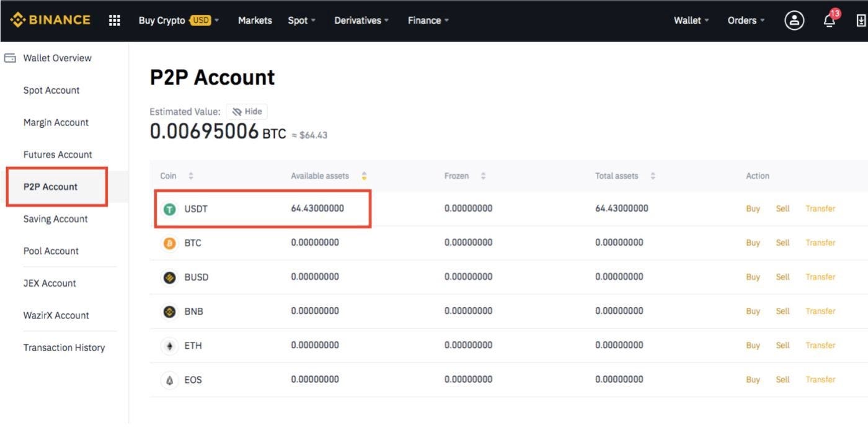
Task: Click the 0.00695006 BTC estimated value
Action: (218, 132)
